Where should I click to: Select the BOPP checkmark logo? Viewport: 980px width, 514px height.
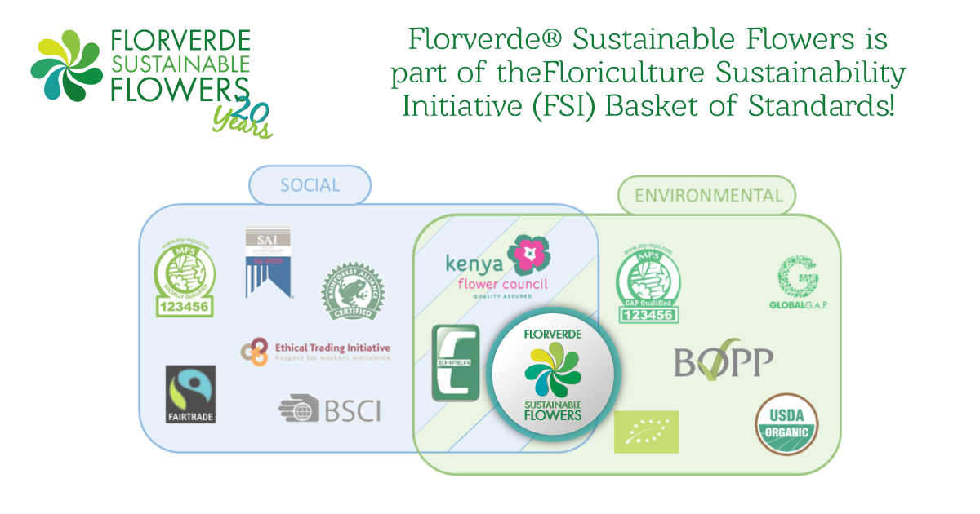click(x=722, y=359)
